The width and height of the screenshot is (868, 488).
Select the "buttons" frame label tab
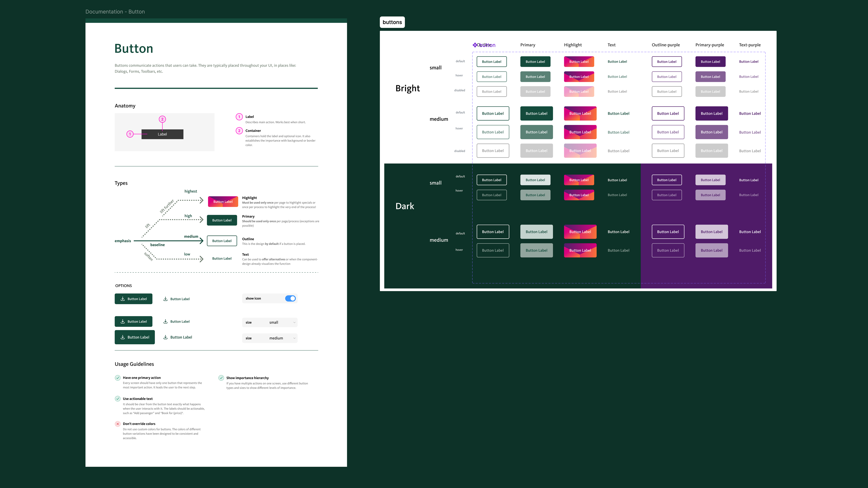click(392, 22)
